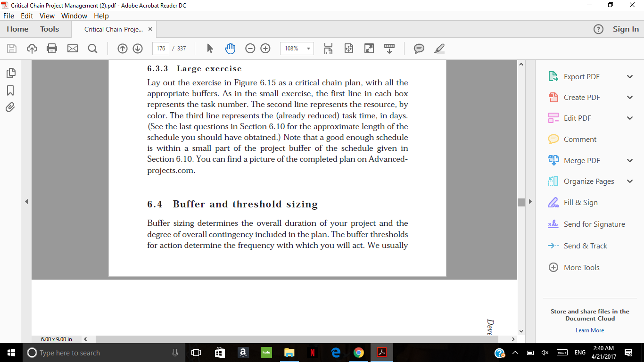Click the Sign In button
Image resolution: width=644 pixels, height=362 pixels.
pyautogui.click(x=626, y=29)
